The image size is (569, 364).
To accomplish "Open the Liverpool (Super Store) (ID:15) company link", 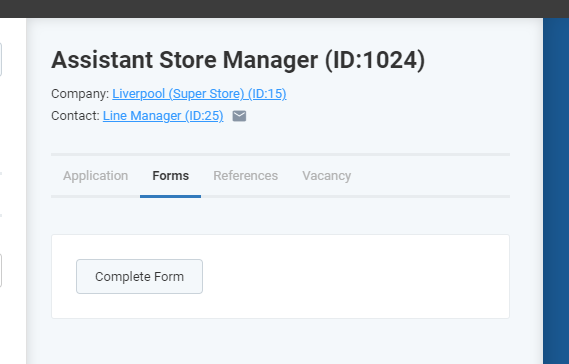I will pyautogui.click(x=199, y=94).
